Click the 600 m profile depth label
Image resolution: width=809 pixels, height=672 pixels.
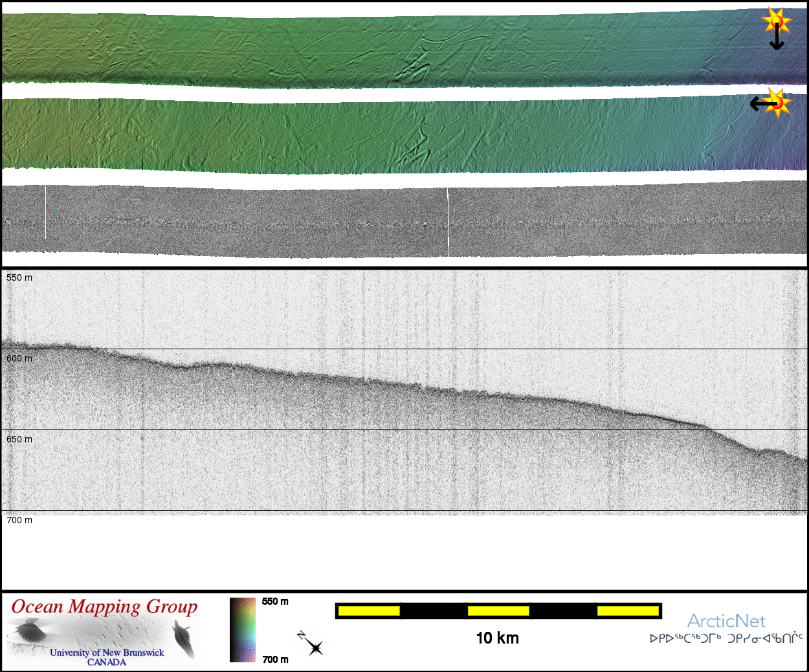click(x=19, y=358)
